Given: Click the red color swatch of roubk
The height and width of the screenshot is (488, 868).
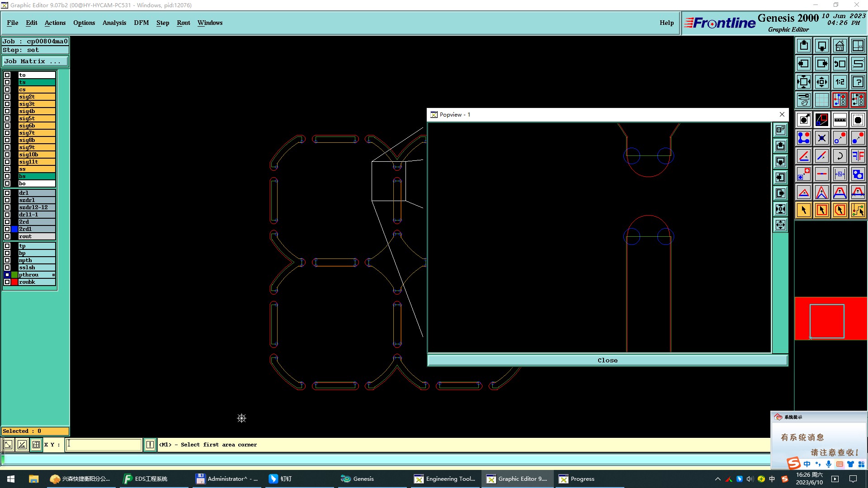Looking at the screenshot, I should click(x=14, y=282).
